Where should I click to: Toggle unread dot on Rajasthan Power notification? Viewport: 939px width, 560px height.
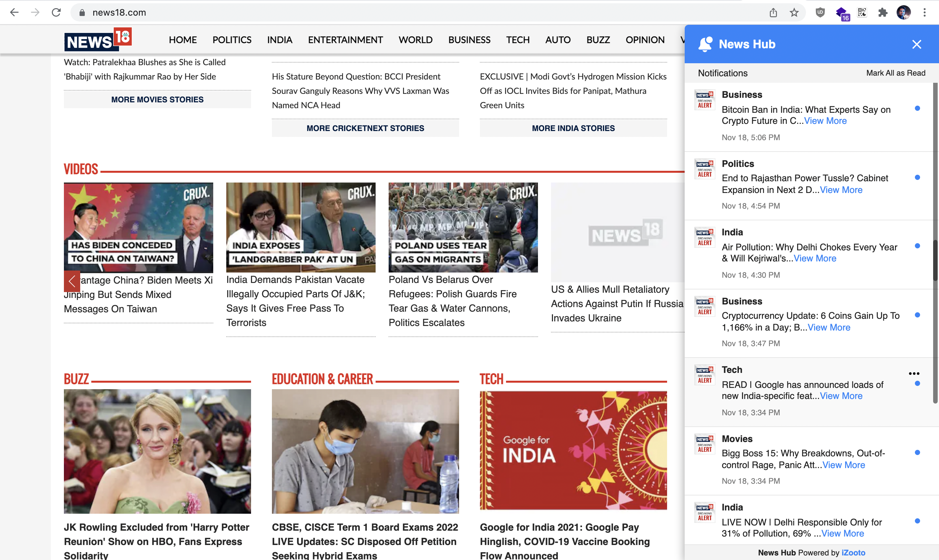(x=917, y=178)
